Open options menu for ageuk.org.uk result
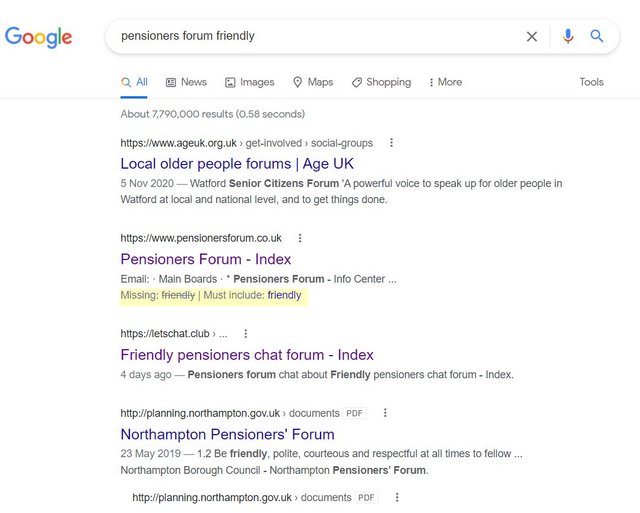 tap(391, 143)
